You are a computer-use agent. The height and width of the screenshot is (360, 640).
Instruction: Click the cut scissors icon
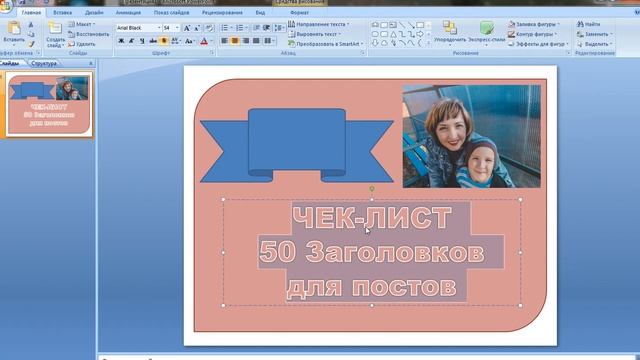31,25
